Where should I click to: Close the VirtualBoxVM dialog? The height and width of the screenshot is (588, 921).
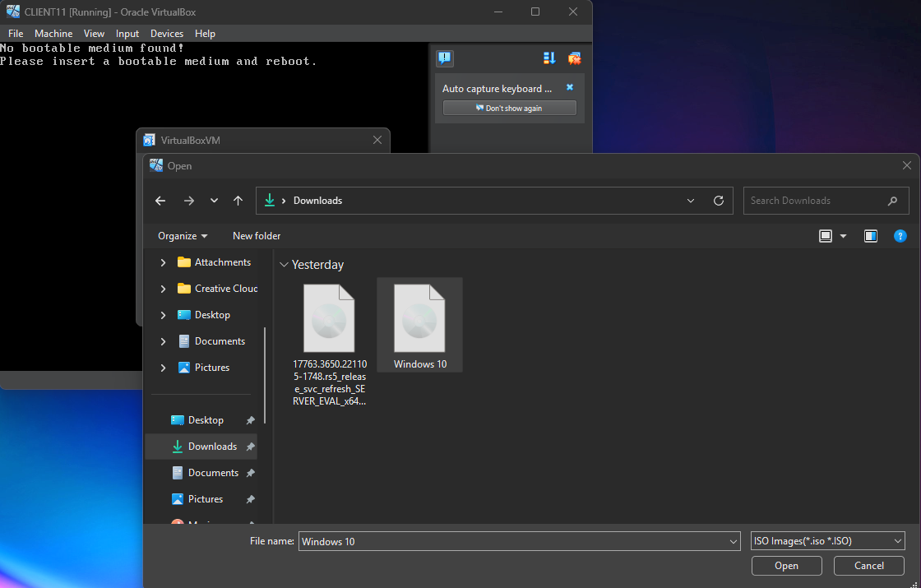[x=377, y=140]
